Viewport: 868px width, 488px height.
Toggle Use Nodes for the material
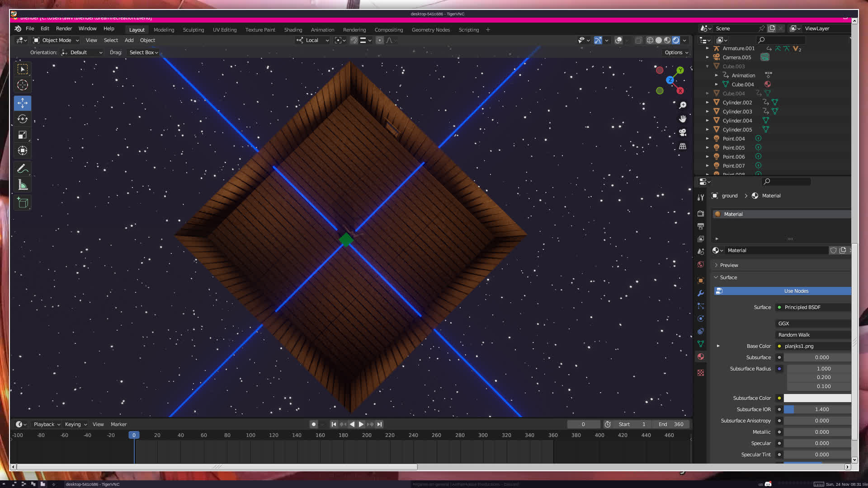pyautogui.click(x=796, y=291)
